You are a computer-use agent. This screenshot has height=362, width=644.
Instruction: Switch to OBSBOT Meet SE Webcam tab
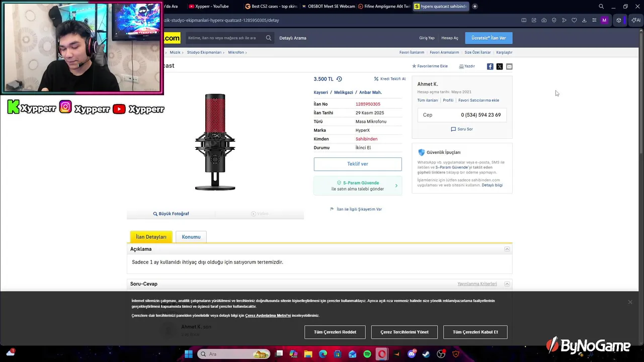pos(328,7)
